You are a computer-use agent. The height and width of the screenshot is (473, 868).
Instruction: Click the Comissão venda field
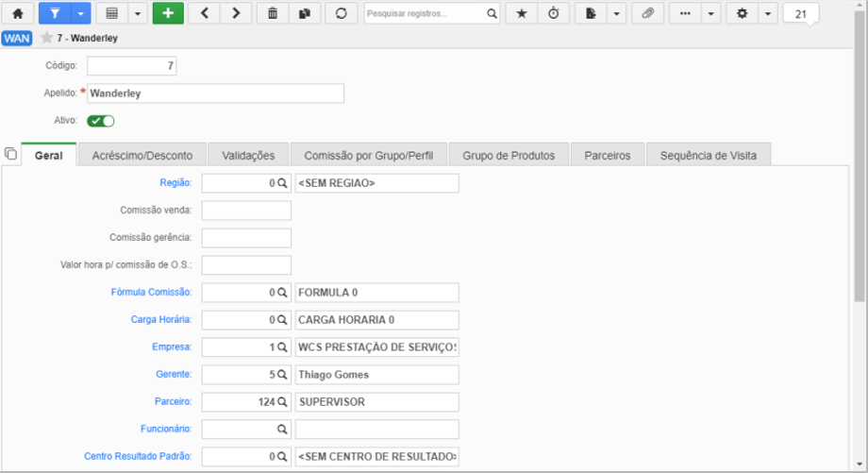pyautogui.click(x=246, y=211)
